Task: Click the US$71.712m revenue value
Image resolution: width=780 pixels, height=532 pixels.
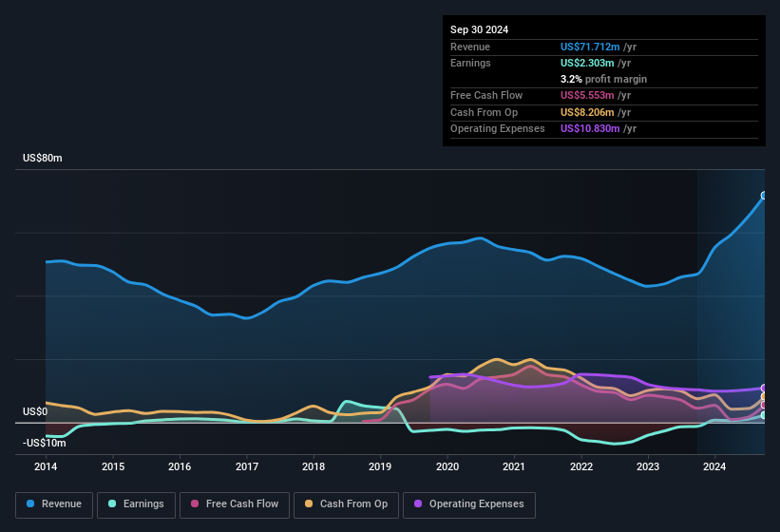Action: click(x=590, y=47)
